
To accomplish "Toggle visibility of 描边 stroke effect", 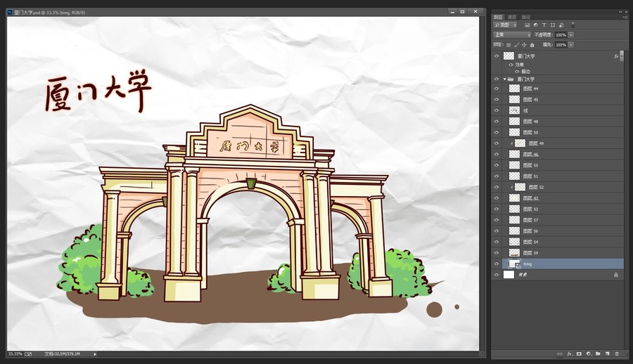I will click(x=517, y=72).
